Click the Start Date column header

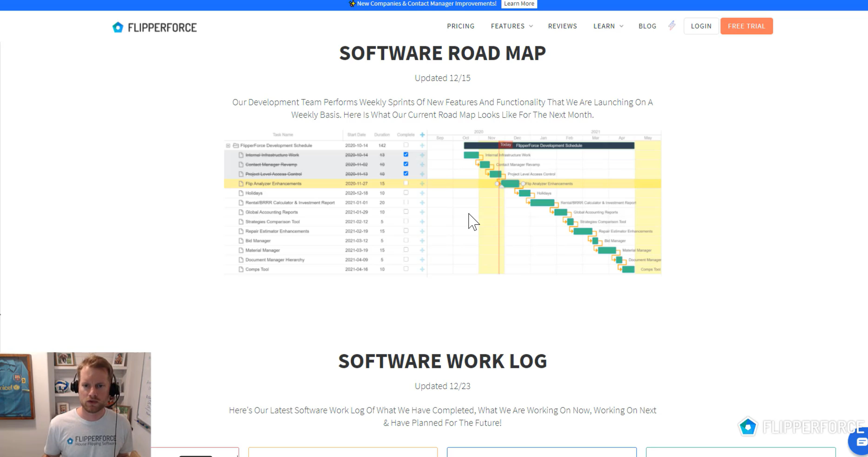point(356,134)
